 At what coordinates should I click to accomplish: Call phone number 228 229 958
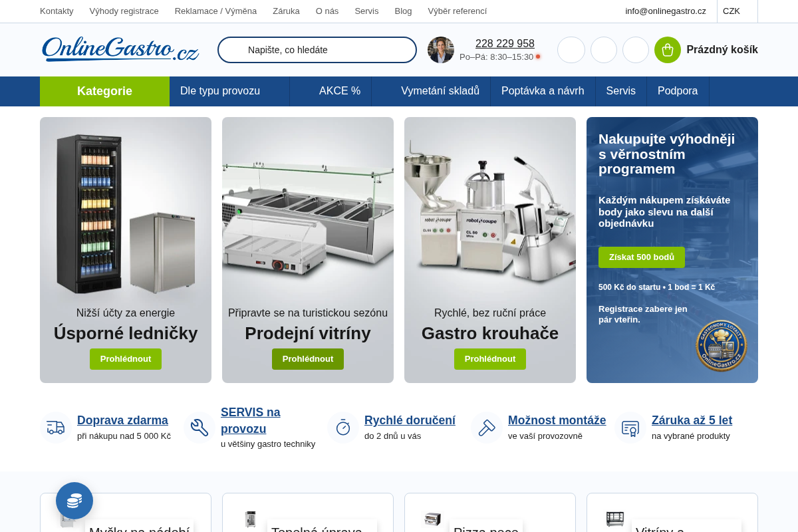[x=505, y=44]
